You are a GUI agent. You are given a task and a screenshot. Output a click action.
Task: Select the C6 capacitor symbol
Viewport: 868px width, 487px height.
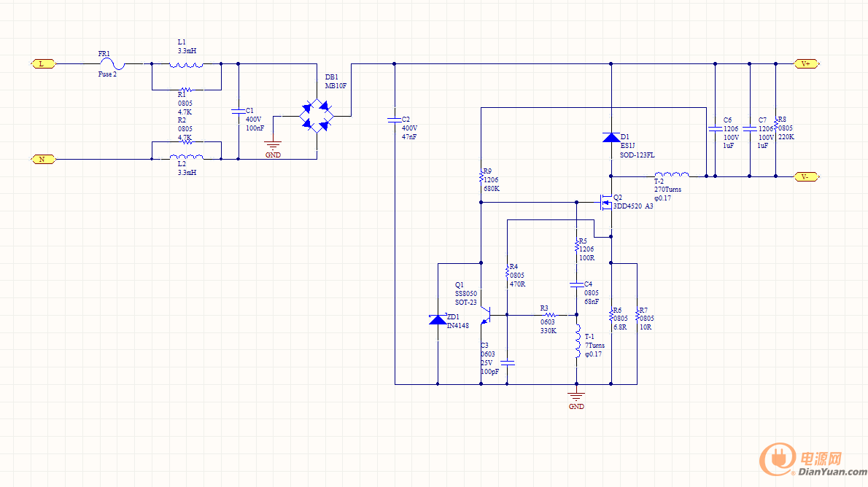(715, 128)
